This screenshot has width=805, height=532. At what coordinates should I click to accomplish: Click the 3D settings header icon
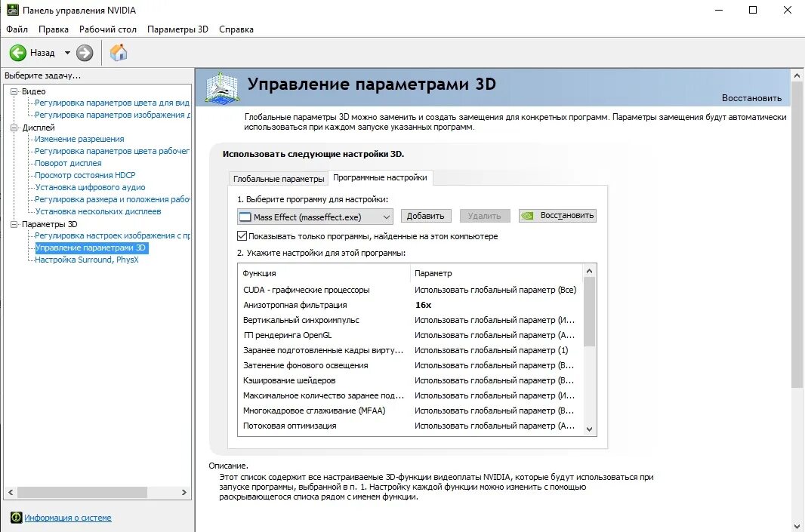point(222,88)
